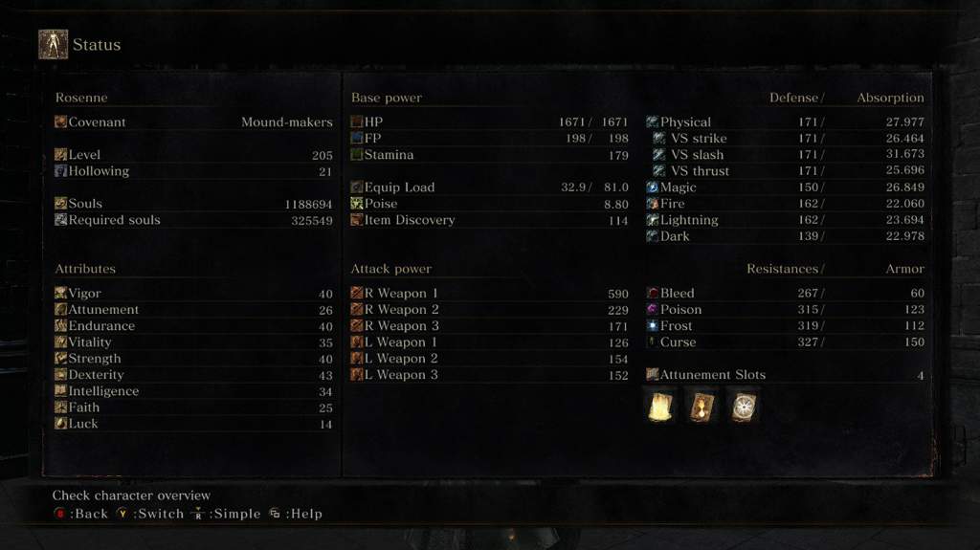Open the Help prompt
This screenshot has height=550, width=980.
[x=297, y=514]
